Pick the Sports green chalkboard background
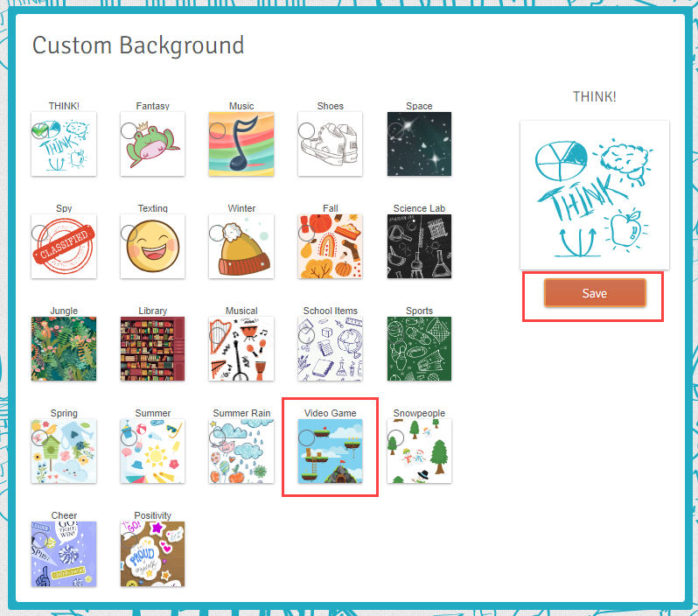Image resolution: width=698 pixels, height=616 pixels. click(419, 349)
